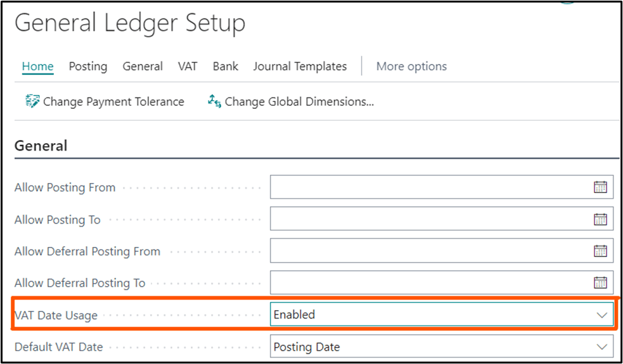Screen dimensions: 623x364
Task: Open calendar picker for Allow Posting From
Action: [x=600, y=187]
